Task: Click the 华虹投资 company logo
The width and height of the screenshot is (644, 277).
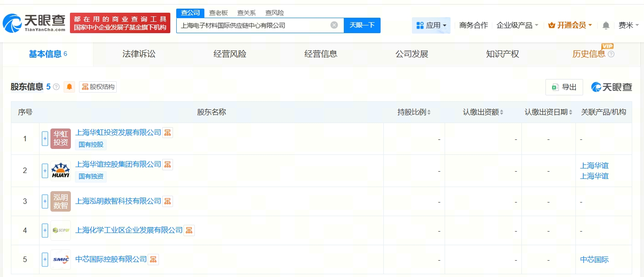Action: click(x=61, y=138)
